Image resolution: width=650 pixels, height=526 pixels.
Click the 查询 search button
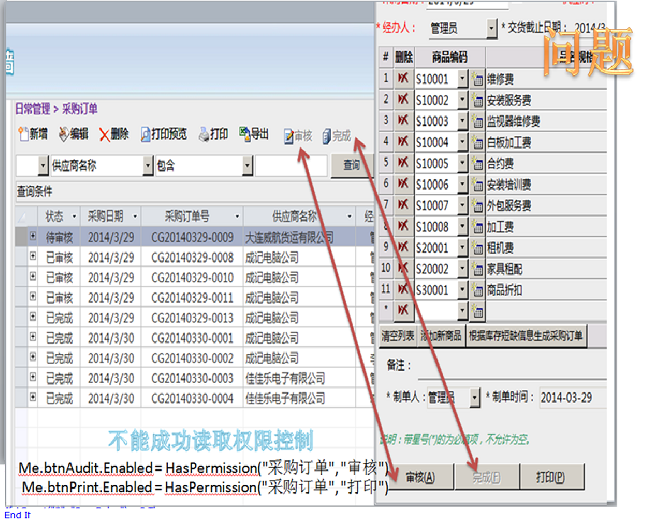352,165
